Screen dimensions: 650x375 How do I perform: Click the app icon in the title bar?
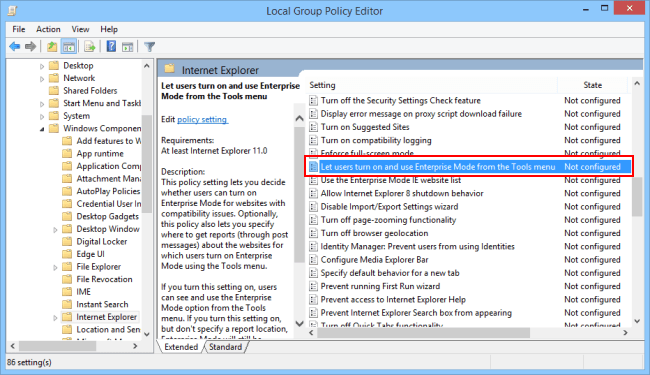[x=12, y=10]
